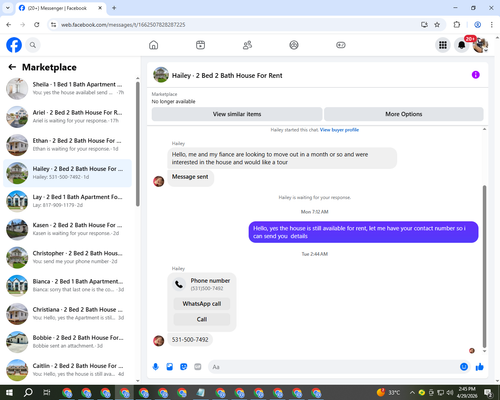Click the chat messages vertical scrollbar
This screenshot has width=500, height=400.
(x=484, y=266)
